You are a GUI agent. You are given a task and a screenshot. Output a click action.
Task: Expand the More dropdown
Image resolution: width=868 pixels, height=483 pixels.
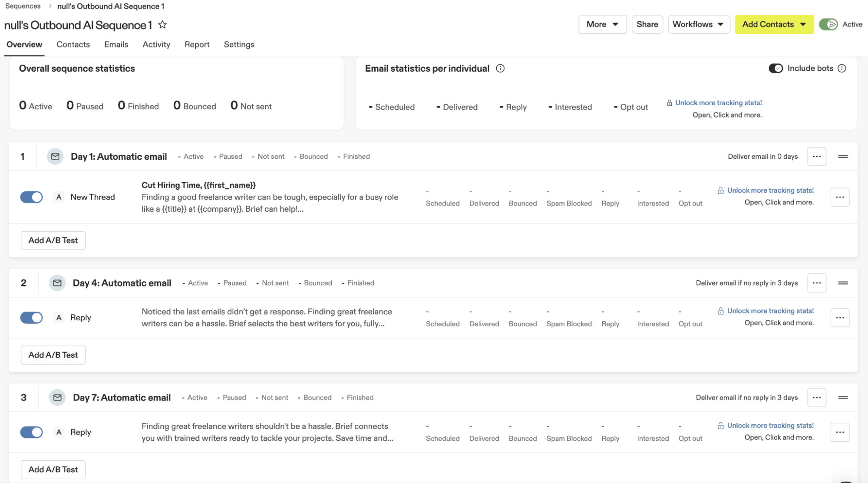pyautogui.click(x=602, y=25)
